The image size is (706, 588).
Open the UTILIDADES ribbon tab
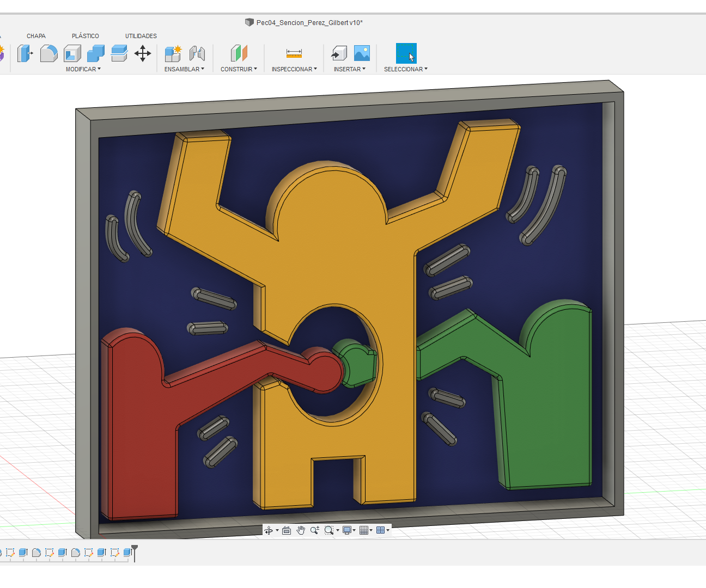click(x=140, y=35)
